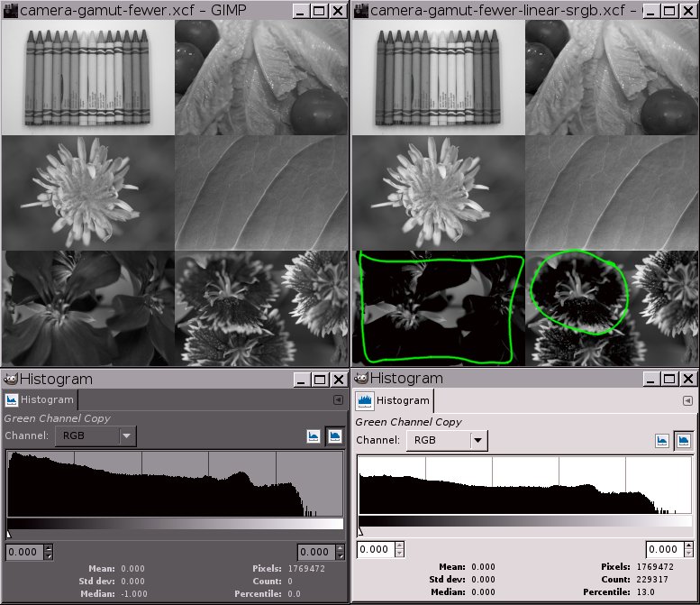Viewport: 700px width, 605px height.
Task: Select logarithmic histogram icon in left Histogram window
Action: coord(335,436)
